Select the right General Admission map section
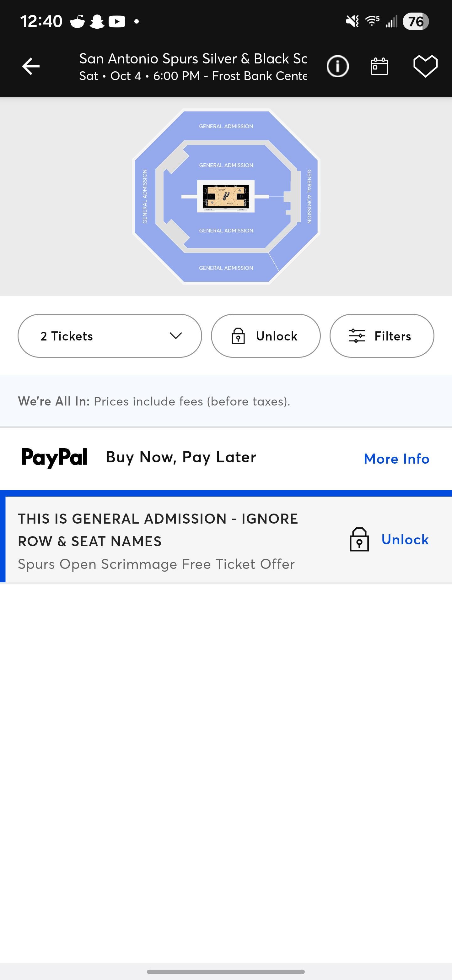452x980 pixels. pos(309,196)
